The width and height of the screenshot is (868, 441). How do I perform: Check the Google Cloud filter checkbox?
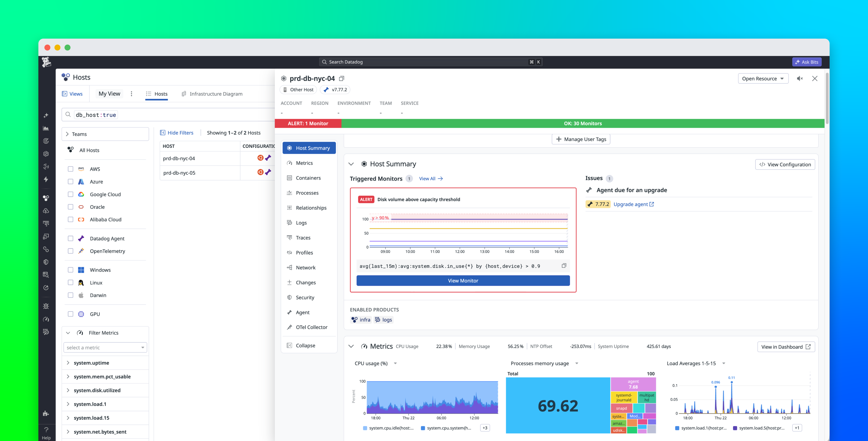coord(70,194)
